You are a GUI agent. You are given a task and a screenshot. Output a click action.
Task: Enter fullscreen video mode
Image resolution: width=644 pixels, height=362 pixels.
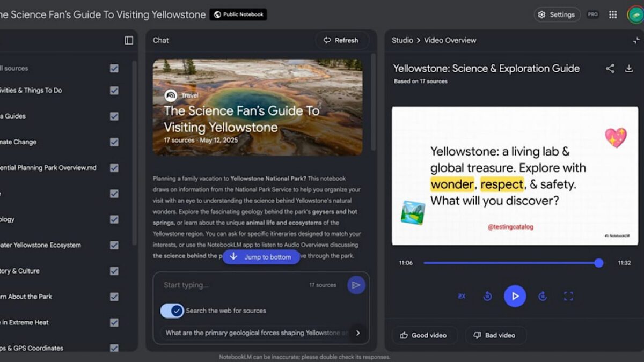(x=568, y=296)
